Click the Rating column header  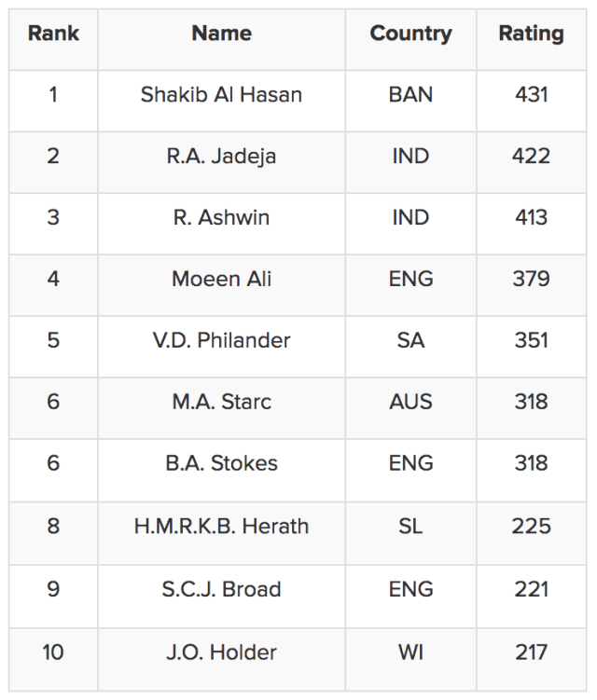click(531, 34)
